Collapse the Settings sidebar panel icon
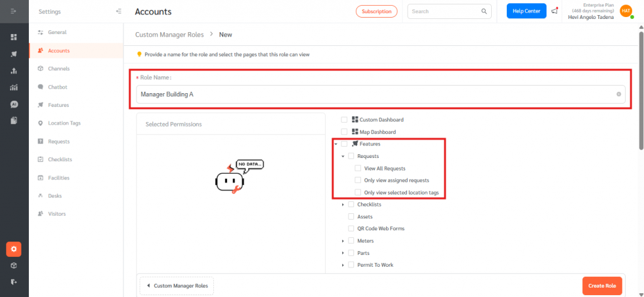Image resolution: width=644 pixels, height=297 pixels. [119, 11]
